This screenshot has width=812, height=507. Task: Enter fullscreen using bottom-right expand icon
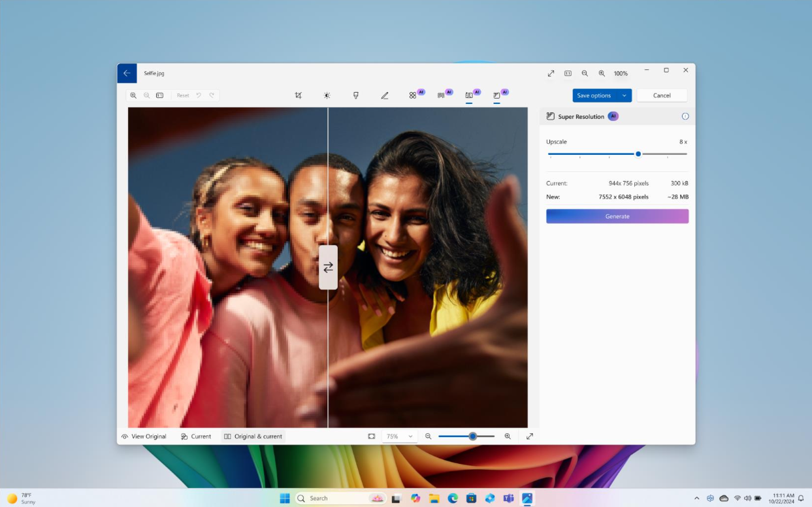(530, 436)
